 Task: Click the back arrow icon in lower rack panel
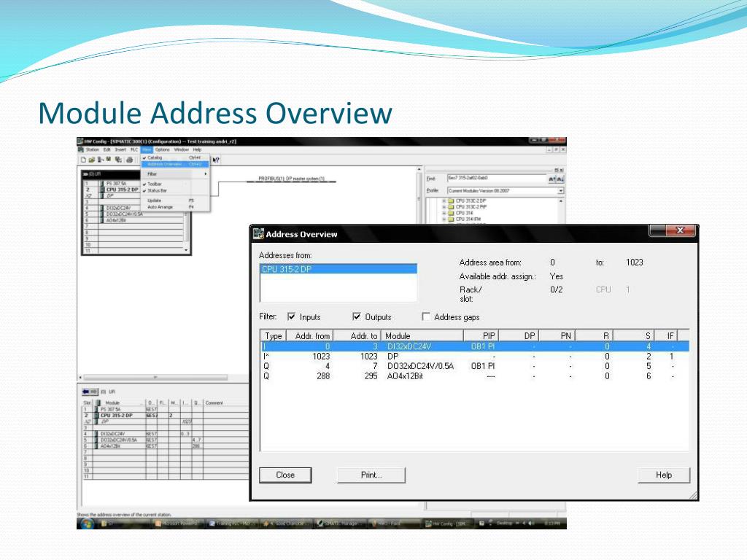click(87, 392)
